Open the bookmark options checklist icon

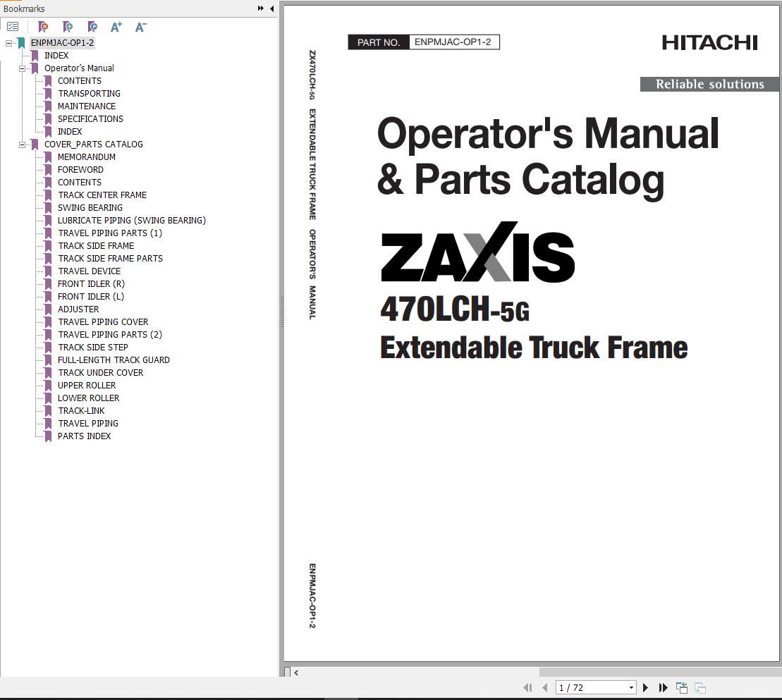pos(13,27)
